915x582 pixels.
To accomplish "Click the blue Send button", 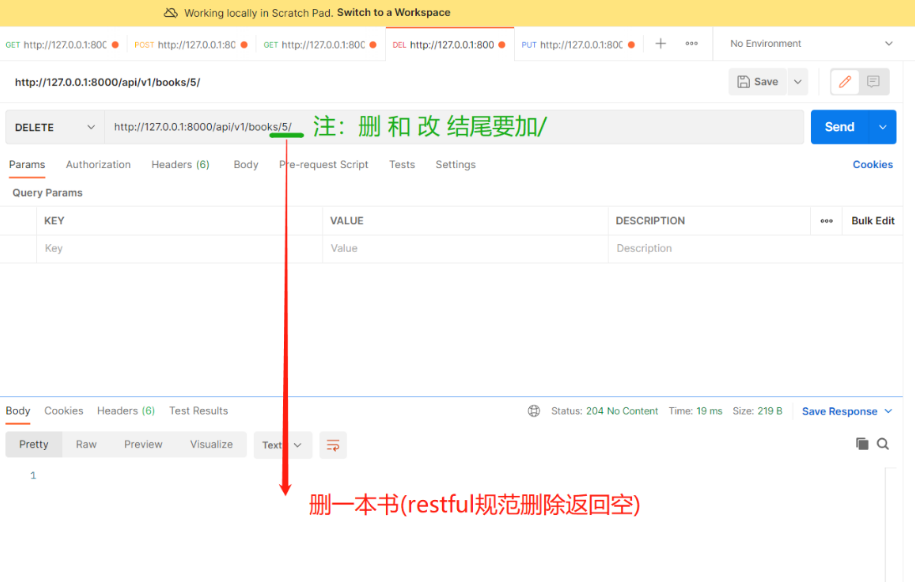I will [x=840, y=127].
